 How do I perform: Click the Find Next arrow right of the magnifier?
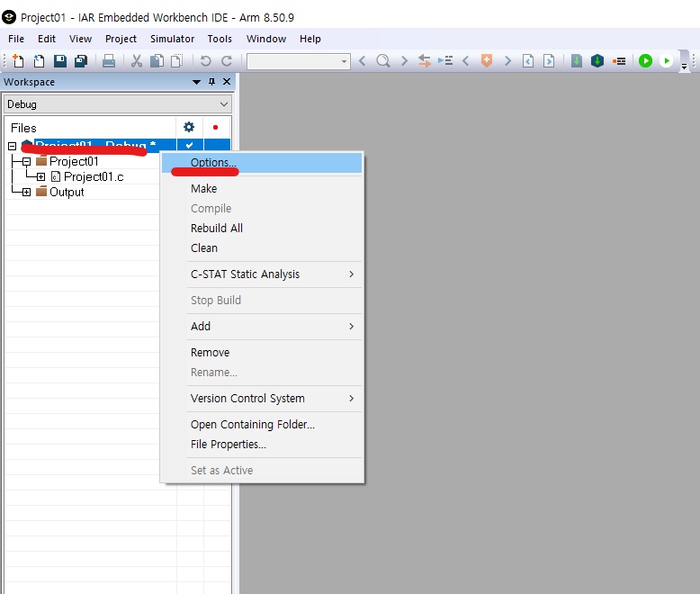click(405, 60)
